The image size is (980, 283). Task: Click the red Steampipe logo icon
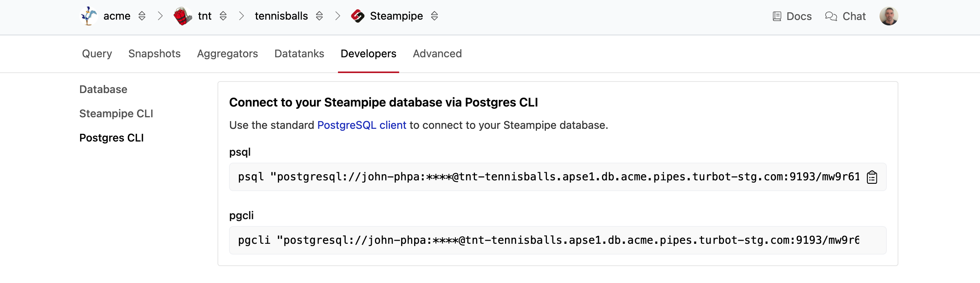[x=358, y=16]
